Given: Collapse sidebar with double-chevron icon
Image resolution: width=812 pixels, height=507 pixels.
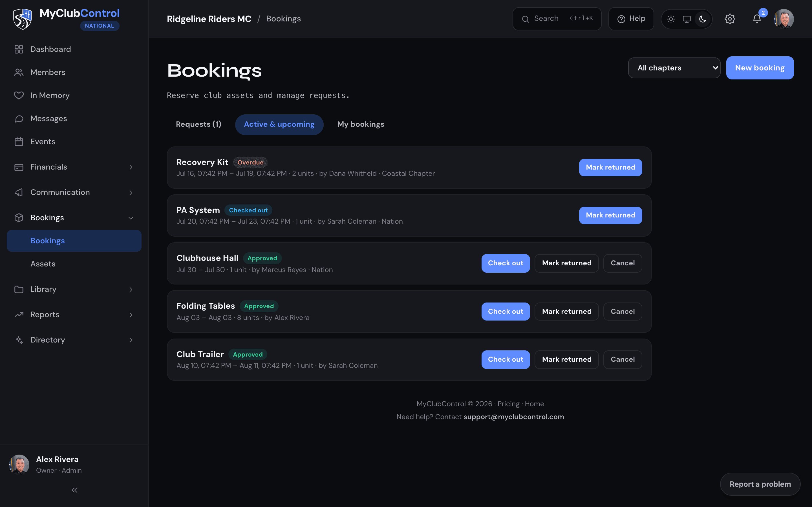Looking at the screenshot, I should [74, 490].
